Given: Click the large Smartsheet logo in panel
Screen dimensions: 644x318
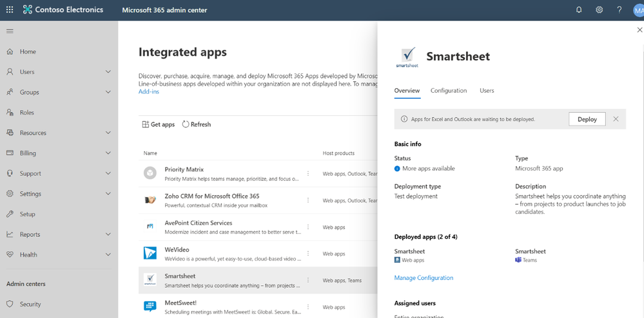Looking at the screenshot, I should (x=407, y=57).
